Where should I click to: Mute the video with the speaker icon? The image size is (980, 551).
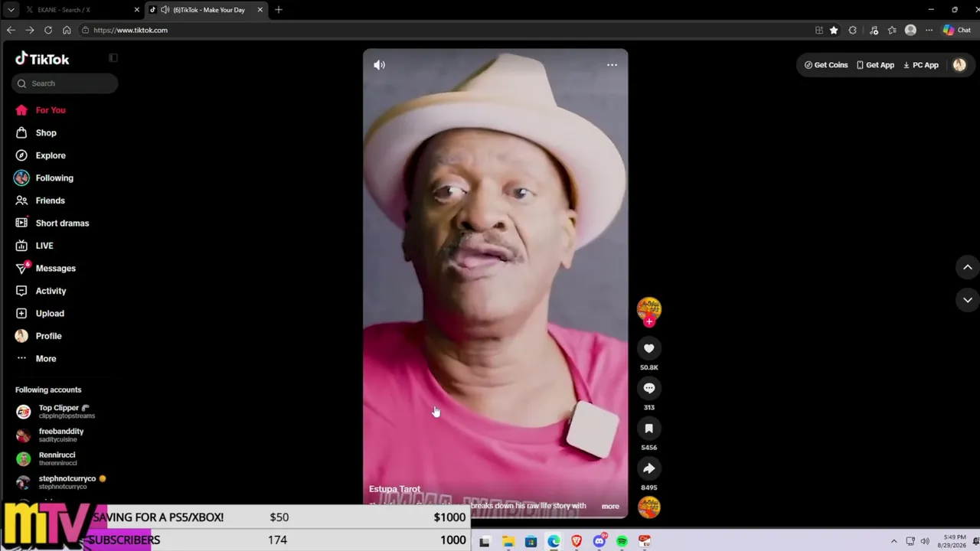[379, 65]
